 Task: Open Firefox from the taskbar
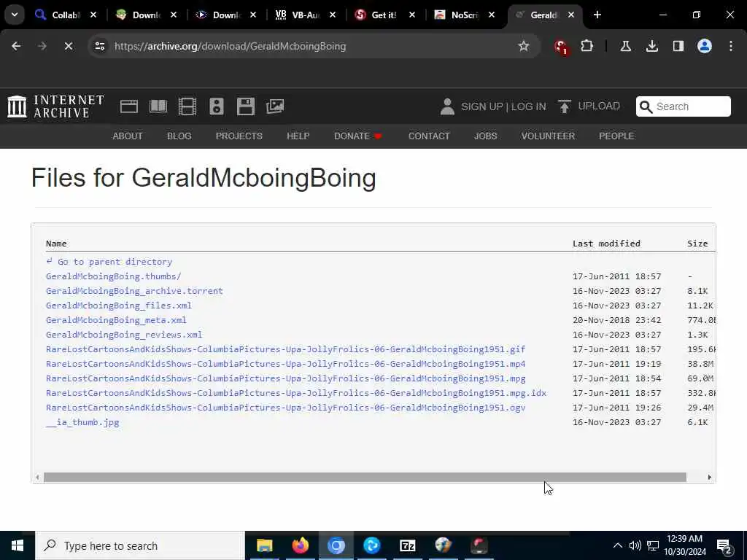point(300,545)
